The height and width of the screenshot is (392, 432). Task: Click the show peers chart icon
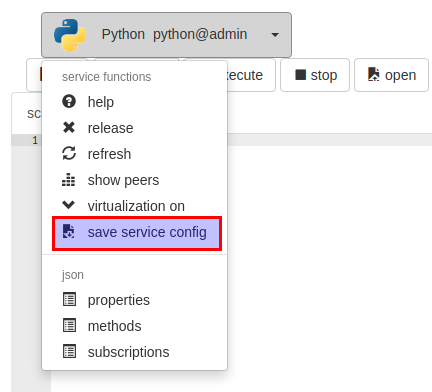click(69, 179)
